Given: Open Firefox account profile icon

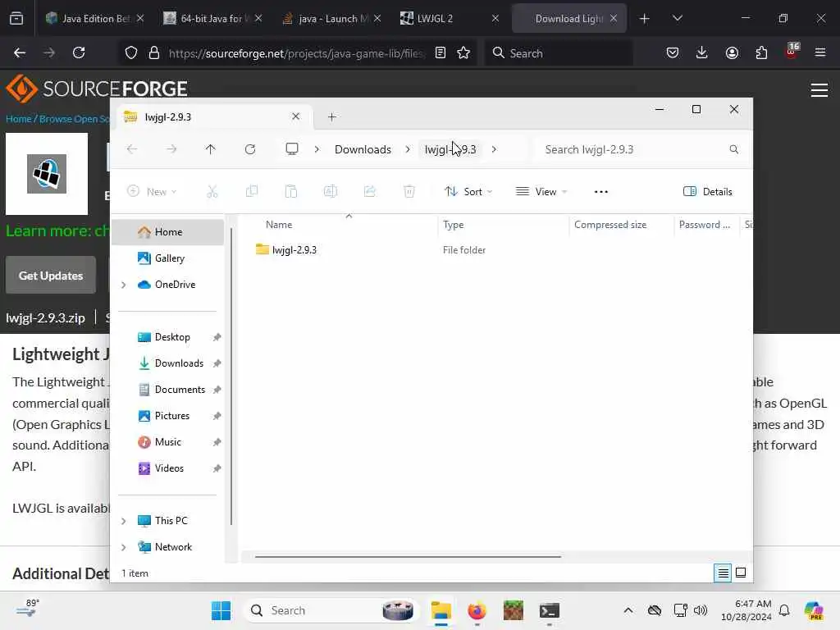Looking at the screenshot, I should pos(732,52).
